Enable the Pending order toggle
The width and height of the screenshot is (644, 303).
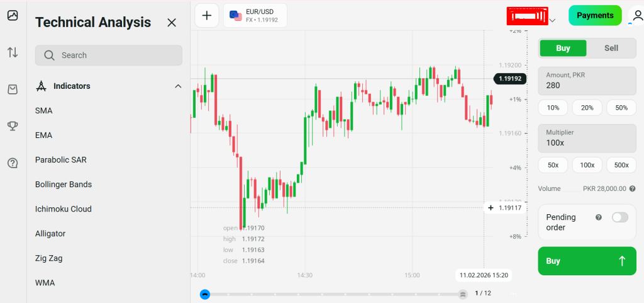pos(619,217)
